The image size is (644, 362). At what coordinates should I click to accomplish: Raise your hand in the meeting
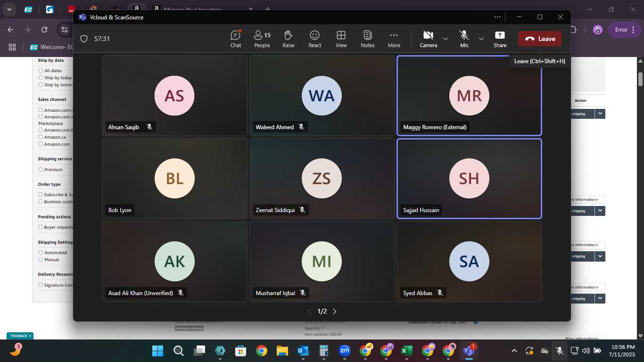[289, 39]
